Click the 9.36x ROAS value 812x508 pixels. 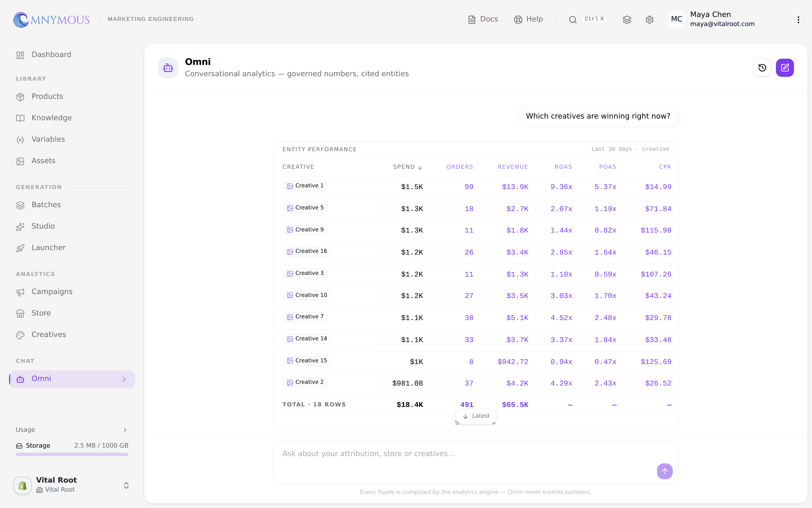click(x=561, y=187)
